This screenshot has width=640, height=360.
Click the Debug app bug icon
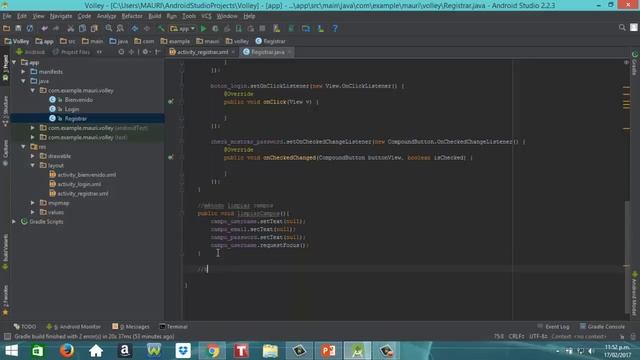coord(215,29)
